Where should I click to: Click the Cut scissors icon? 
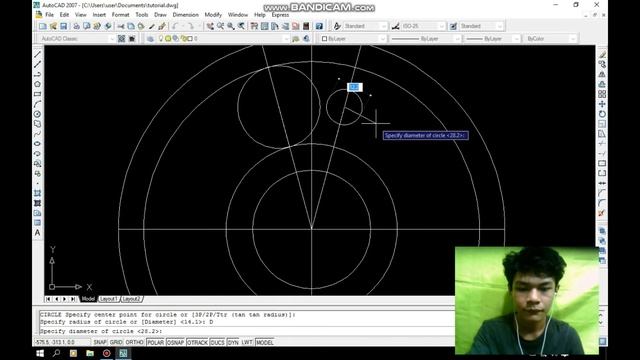click(121, 26)
